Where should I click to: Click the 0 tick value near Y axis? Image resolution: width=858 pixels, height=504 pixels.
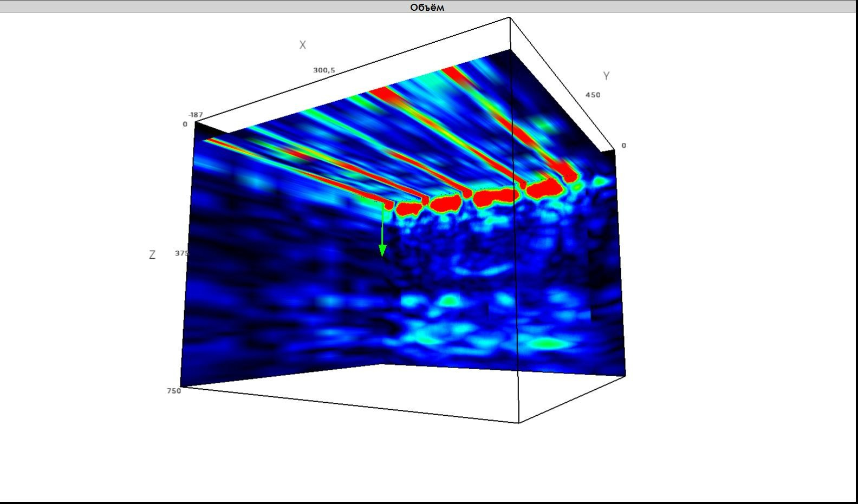(x=623, y=146)
